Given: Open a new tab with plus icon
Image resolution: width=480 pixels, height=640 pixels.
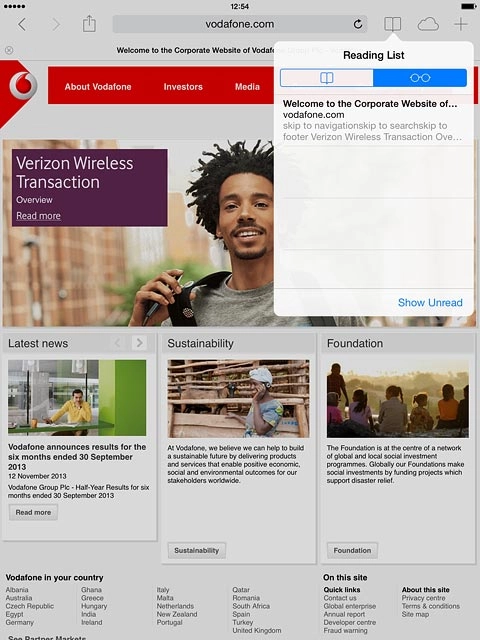Looking at the screenshot, I should [x=461, y=24].
